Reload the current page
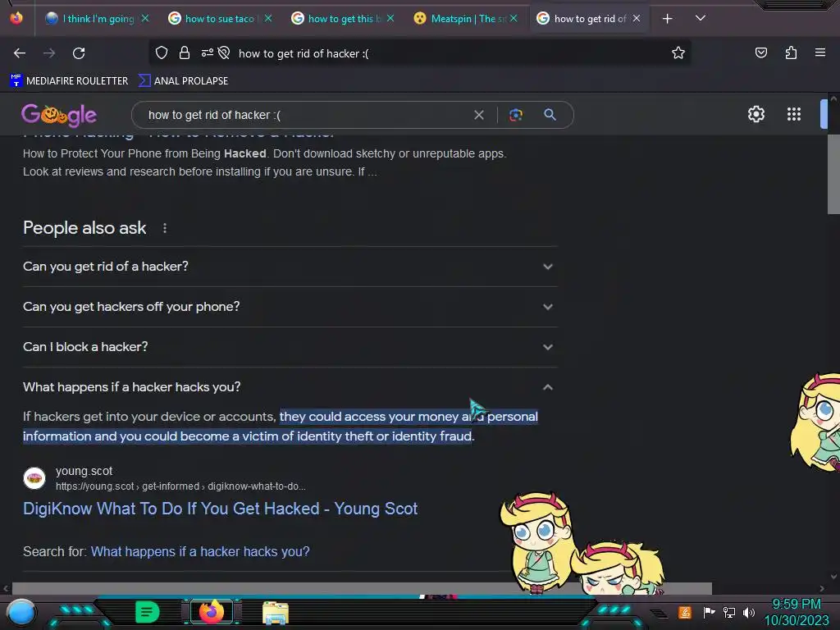 tap(79, 53)
